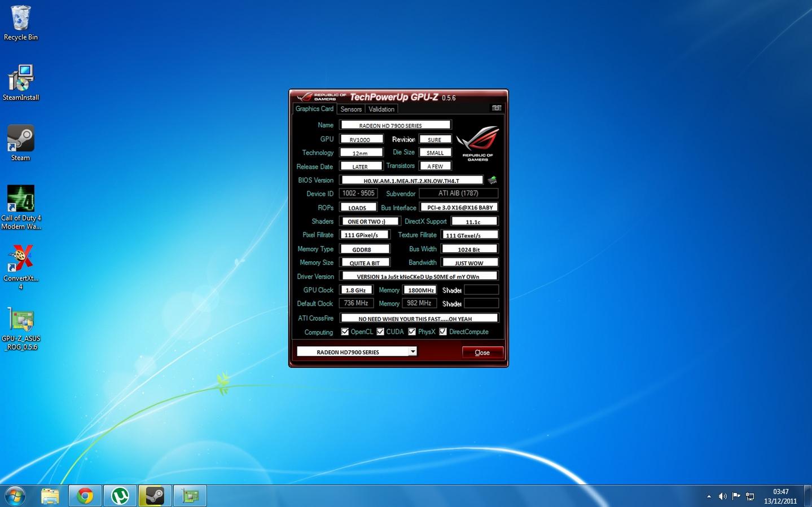Click the GPU-Z title bar text
This screenshot has height=507, width=812.
point(402,97)
